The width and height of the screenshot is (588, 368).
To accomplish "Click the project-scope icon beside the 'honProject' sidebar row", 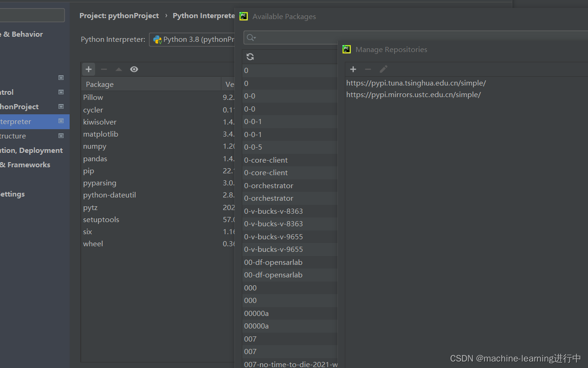I will 61,106.
